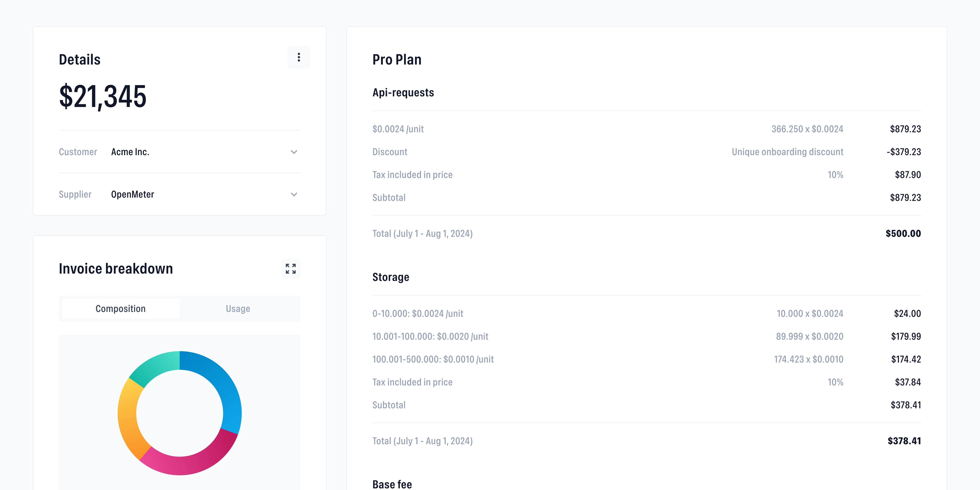Click the $24.00 storage tier amount
Viewport: 980px width, 490px height.
tap(907, 313)
